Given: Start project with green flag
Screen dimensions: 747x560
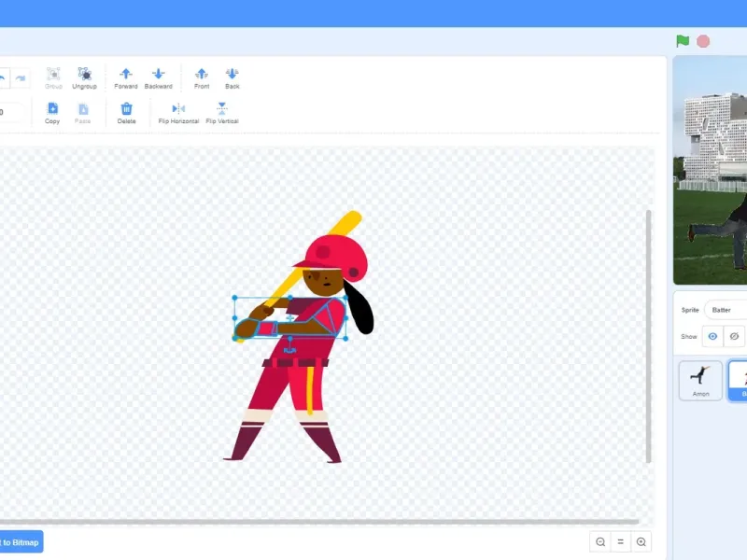Looking at the screenshot, I should pyautogui.click(x=683, y=41).
